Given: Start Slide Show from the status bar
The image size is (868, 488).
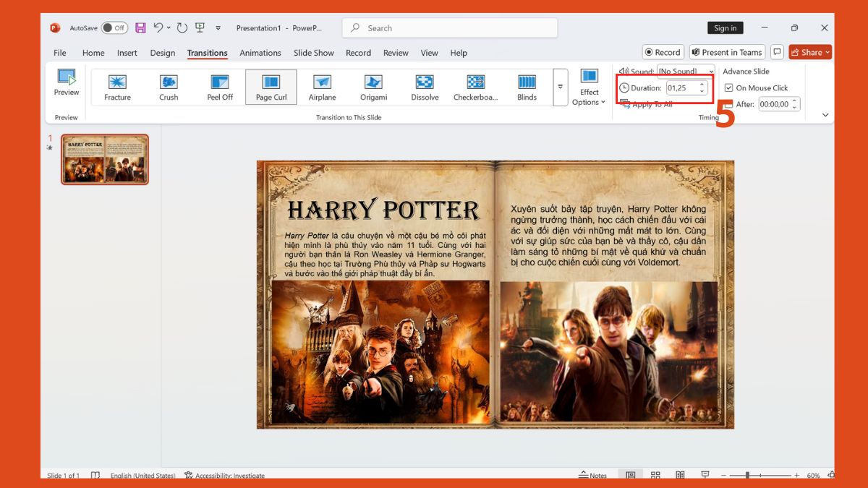Looking at the screenshot, I should click(x=704, y=475).
